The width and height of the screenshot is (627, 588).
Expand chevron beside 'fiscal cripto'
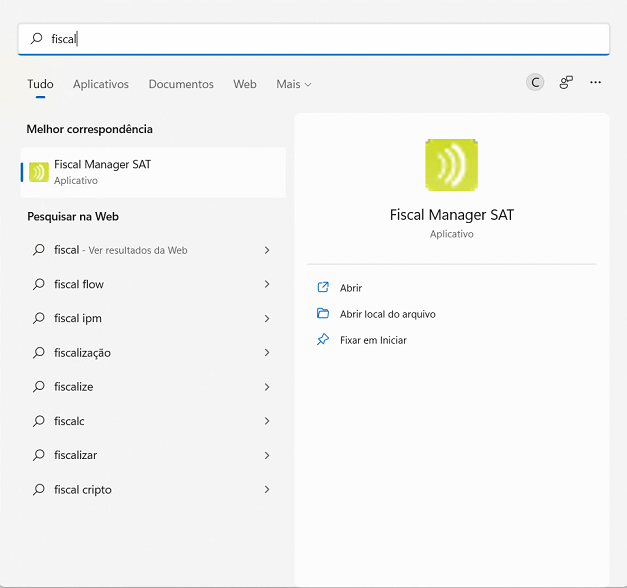pyautogui.click(x=267, y=489)
